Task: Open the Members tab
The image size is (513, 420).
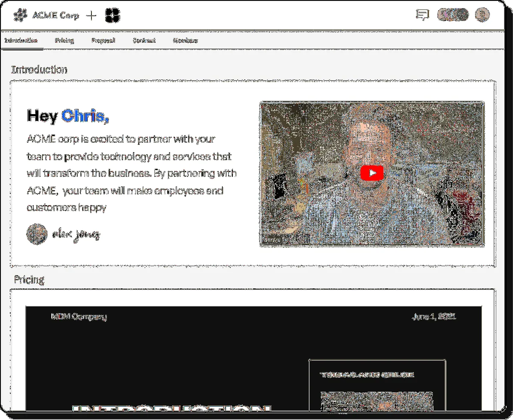Action: click(x=186, y=41)
